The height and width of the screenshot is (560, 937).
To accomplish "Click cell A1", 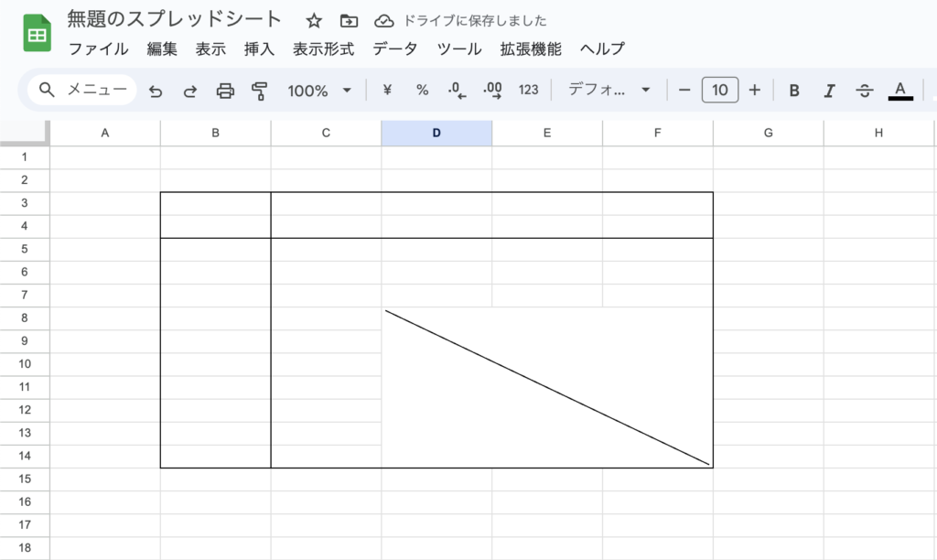I will click(x=105, y=157).
